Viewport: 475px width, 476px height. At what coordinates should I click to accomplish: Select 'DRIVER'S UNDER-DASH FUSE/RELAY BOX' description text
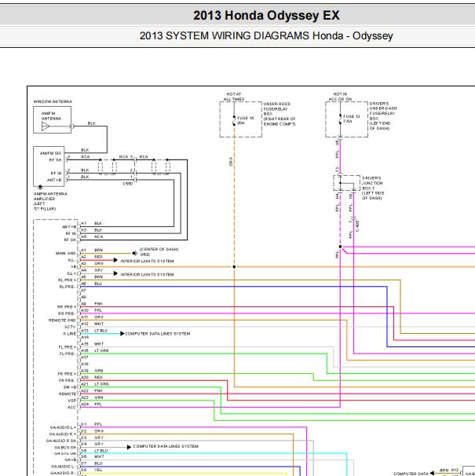click(x=383, y=116)
